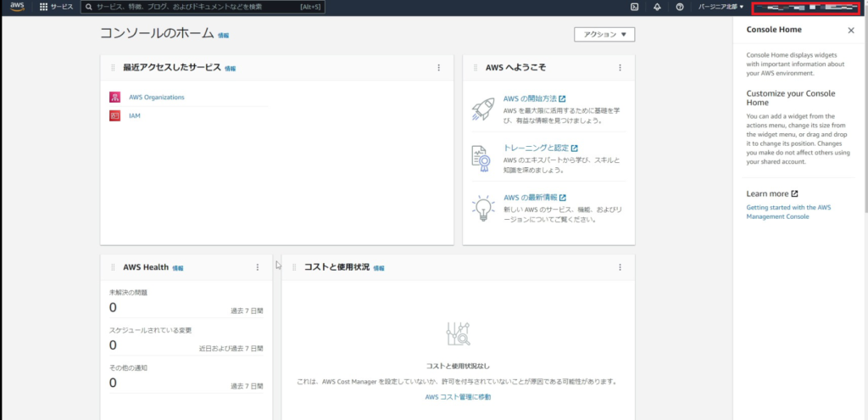Open the cost and usage widget menu
The image size is (868, 420).
[620, 267]
